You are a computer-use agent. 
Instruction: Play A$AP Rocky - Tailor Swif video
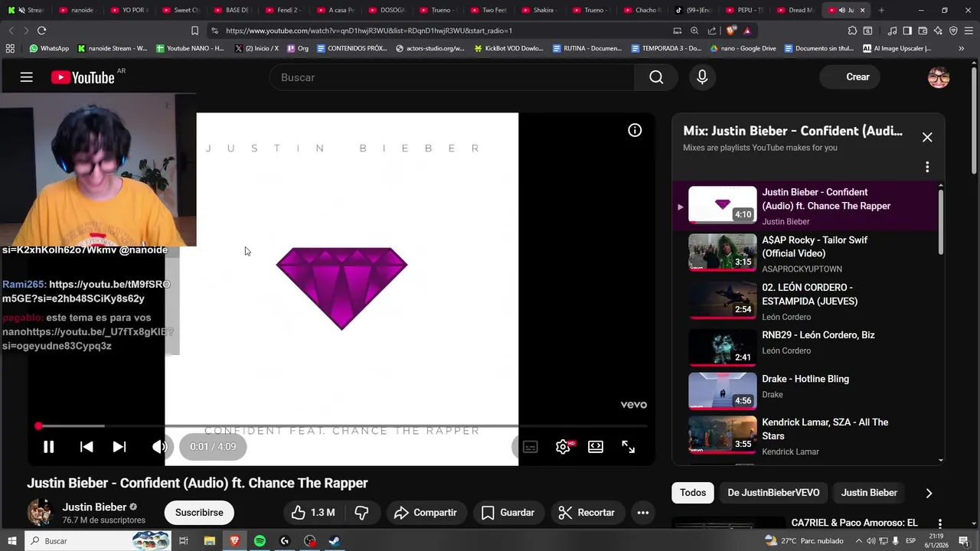pos(805,254)
